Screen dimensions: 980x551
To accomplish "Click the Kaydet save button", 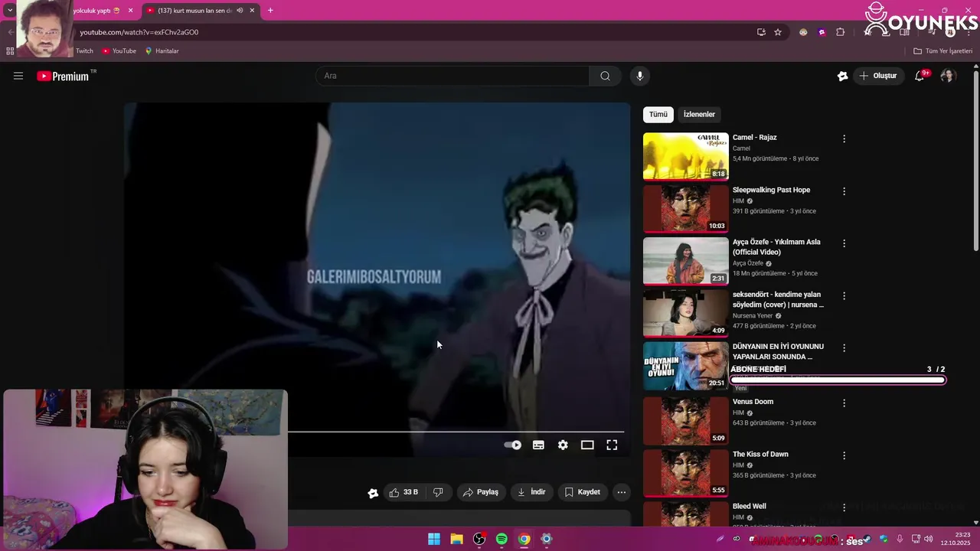I will (582, 492).
